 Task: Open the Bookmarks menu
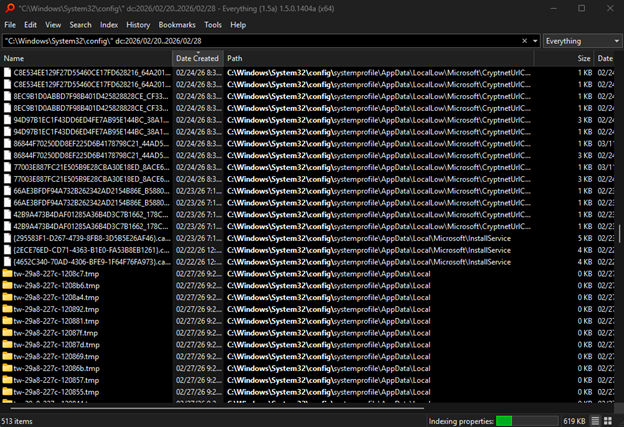178,24
